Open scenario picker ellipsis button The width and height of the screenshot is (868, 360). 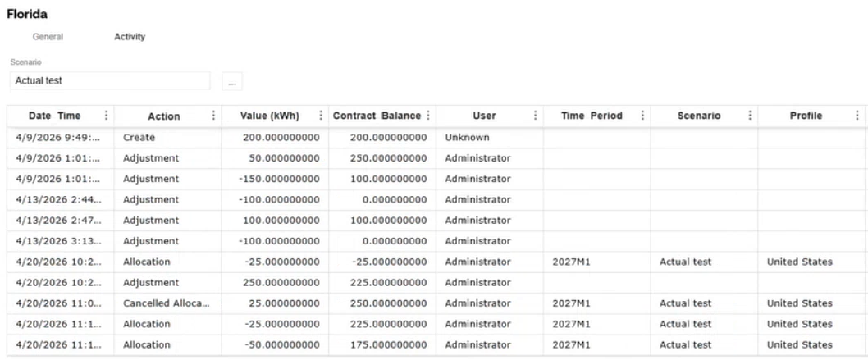click(232, 81)
